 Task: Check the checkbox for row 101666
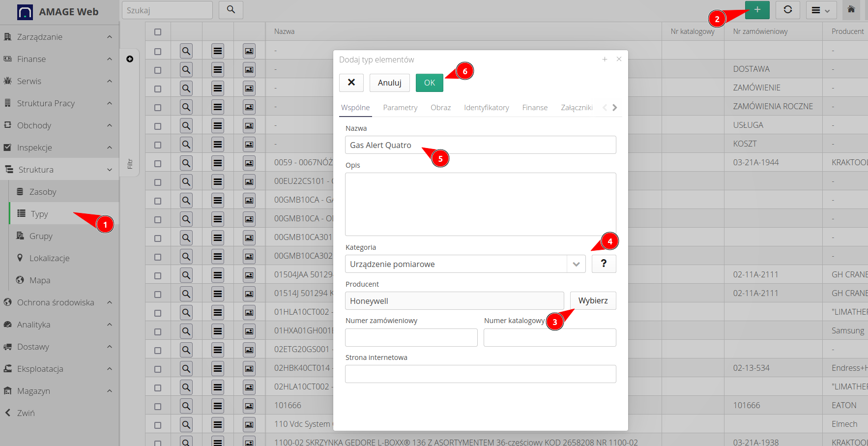(158, 406)
